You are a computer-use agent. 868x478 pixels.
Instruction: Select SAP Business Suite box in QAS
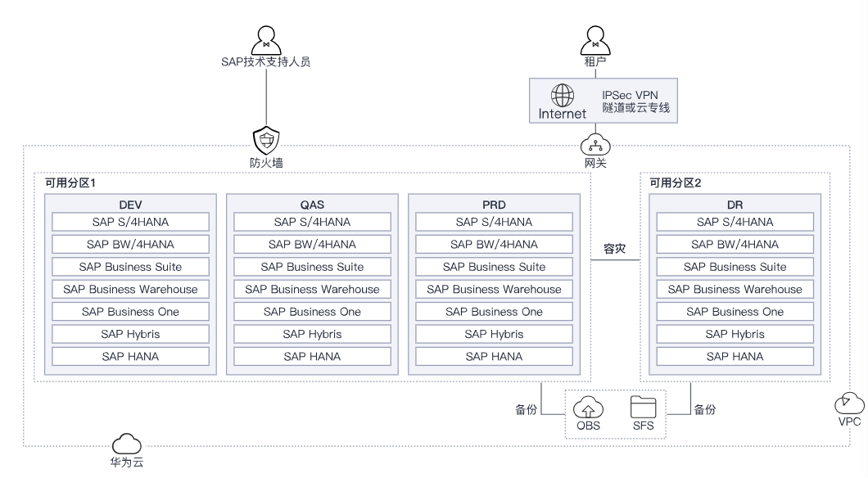click(x=312, y=267)
